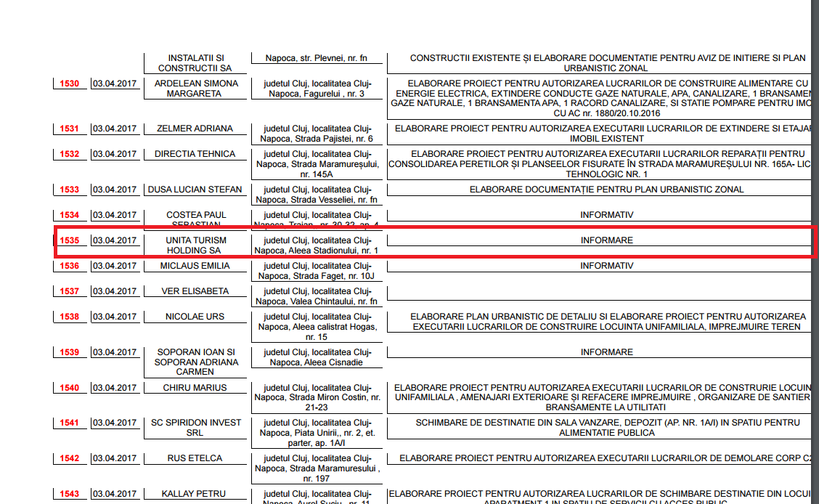The image size is (819, 504).
Task: Click record number 1541
Action: [70, 423]
